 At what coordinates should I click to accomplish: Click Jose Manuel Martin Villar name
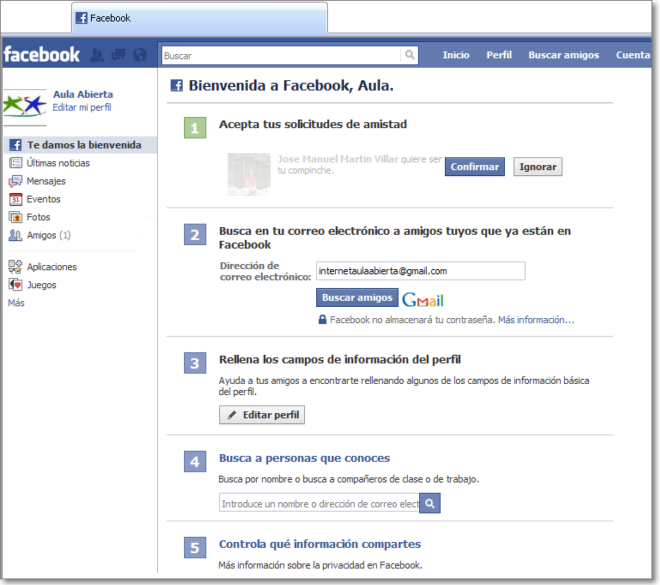coord(338,159)
